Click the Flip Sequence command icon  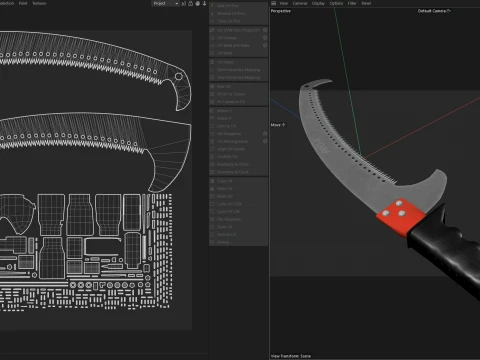pyautogui.click(x=212, y=219)
